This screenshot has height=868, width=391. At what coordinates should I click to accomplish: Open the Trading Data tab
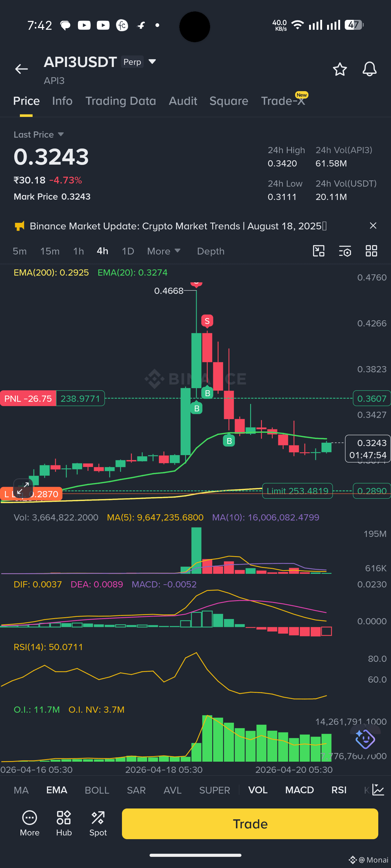(x=120, y=101)
